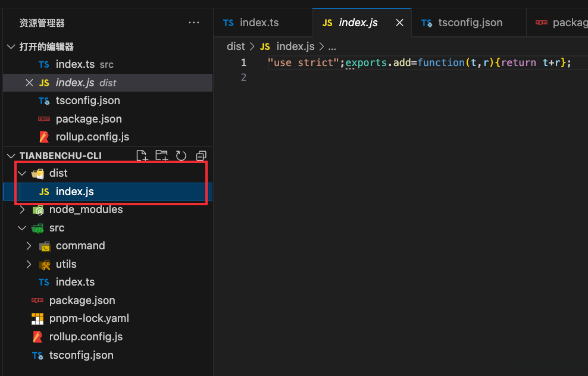588x376 pixels.
Task: Switch to the index.ts editor tab
Action: pyautogui.click(x=259, y=23)
